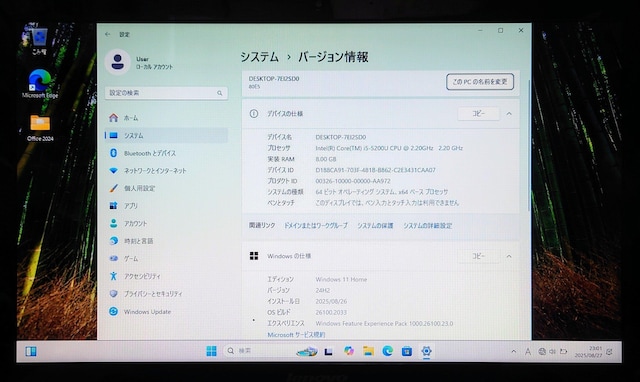Click the settings page vertical scrollbar

pyautogui.click(x=529, y=146)
